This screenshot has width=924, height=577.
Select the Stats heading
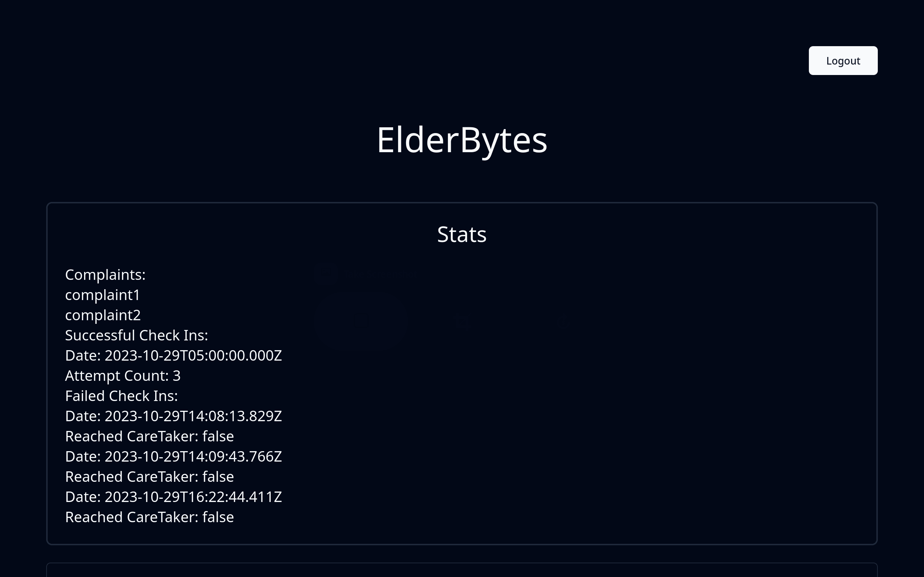pyautogui.click(x=462, y=234)
